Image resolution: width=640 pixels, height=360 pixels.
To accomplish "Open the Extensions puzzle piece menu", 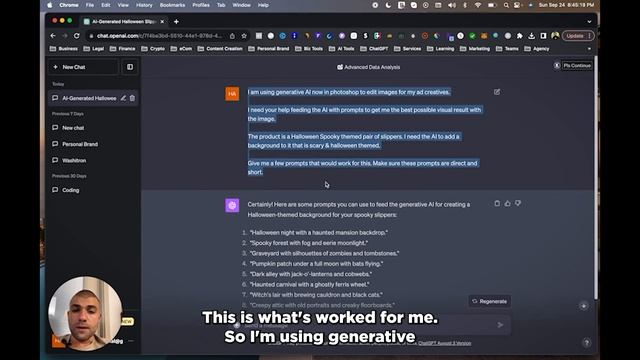I will [520, 36].
